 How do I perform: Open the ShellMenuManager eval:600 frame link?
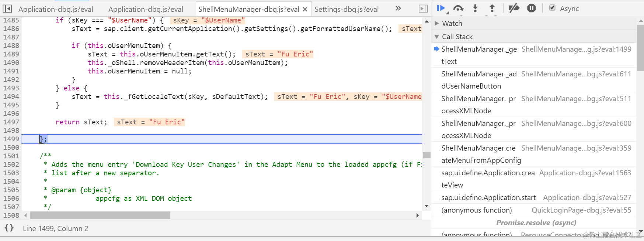point(576,123)
